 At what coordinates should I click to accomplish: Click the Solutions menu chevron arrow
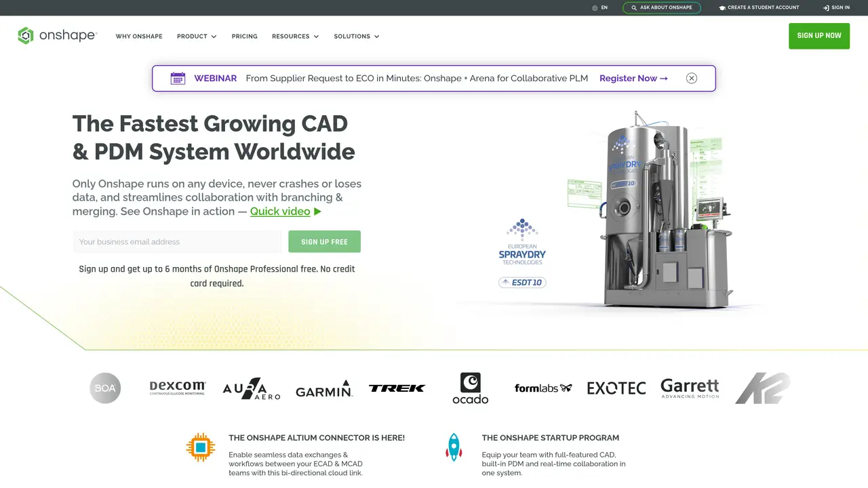tap(376, 37)
